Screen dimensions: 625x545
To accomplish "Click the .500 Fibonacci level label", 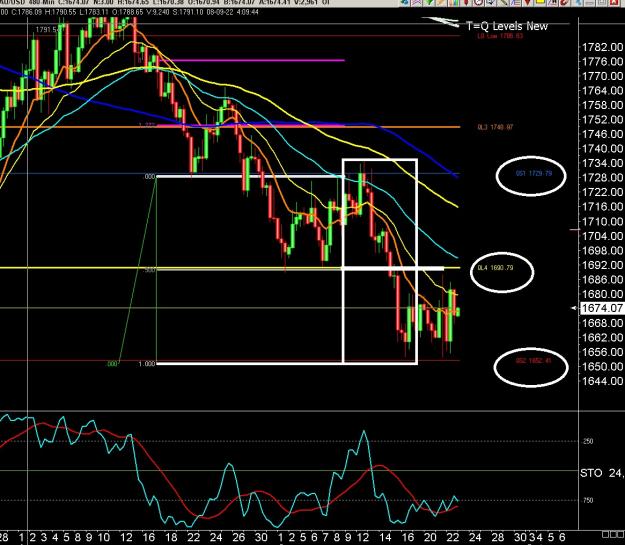I will coord(149,270).
